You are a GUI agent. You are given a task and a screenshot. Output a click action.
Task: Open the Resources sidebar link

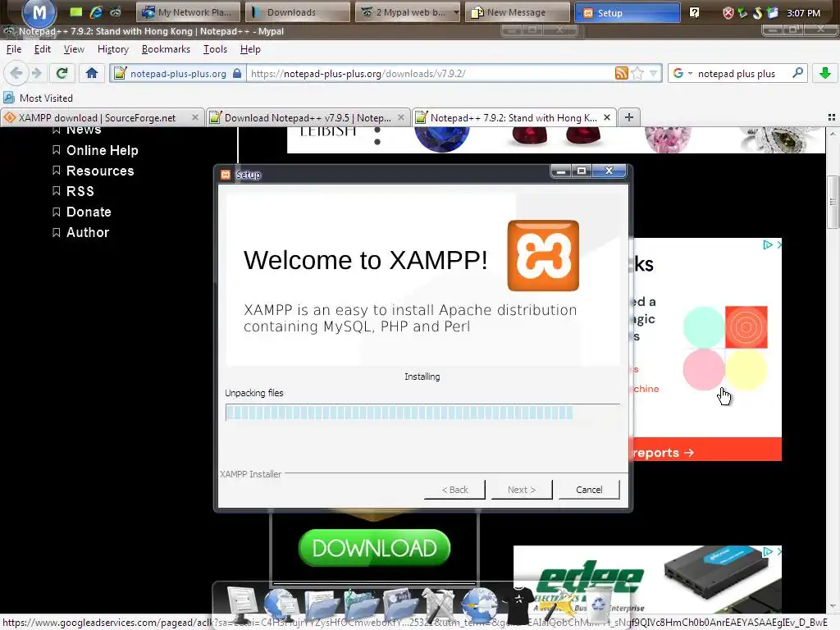[99, 171]
